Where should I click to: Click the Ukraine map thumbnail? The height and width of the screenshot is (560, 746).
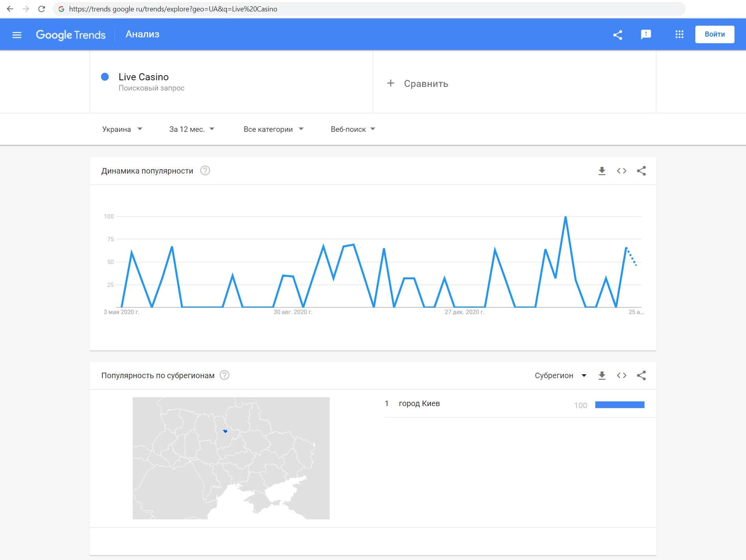coord(231,458)
